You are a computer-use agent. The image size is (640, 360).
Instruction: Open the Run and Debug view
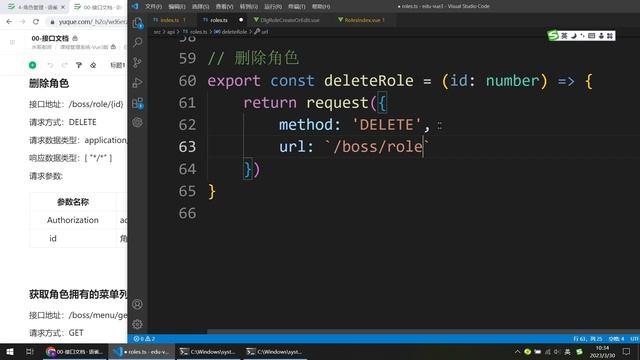[x=138, y=82]
